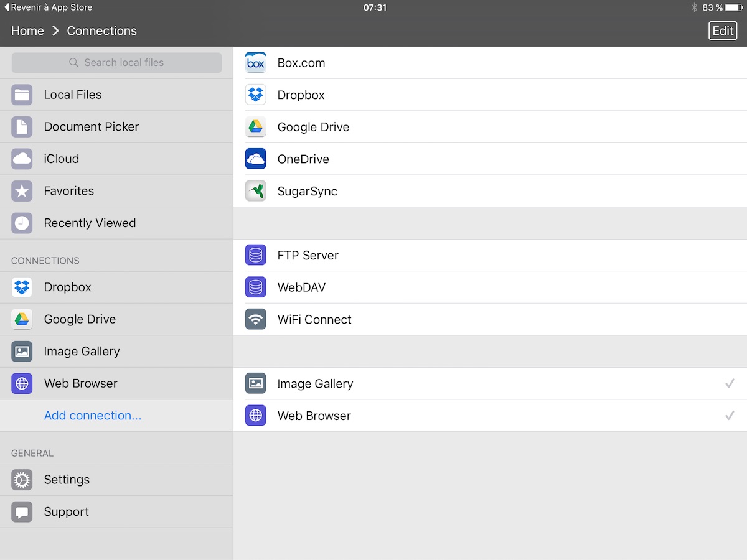Select the Dropbox icon in the main connections list
This screenshot has width=747, height=560.
[256, 95]
